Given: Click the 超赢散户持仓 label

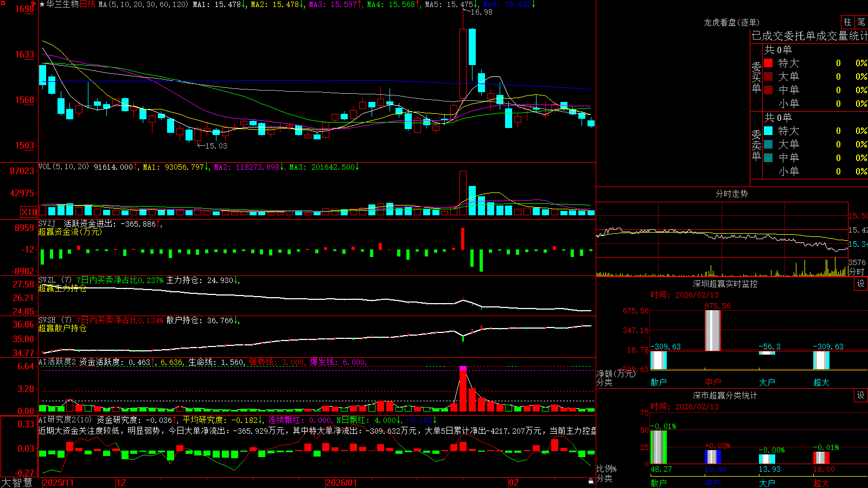Looking at the screenshot, I should (62, 329).
